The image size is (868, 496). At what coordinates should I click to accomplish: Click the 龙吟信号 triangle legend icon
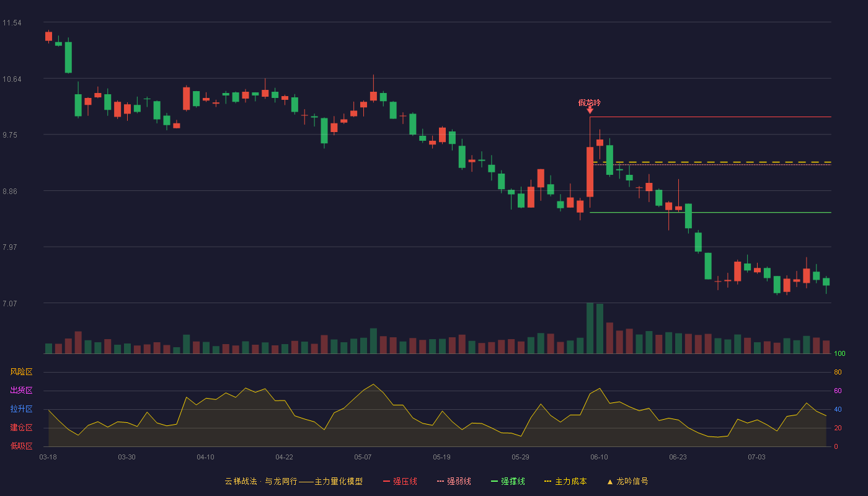[609, 481]
